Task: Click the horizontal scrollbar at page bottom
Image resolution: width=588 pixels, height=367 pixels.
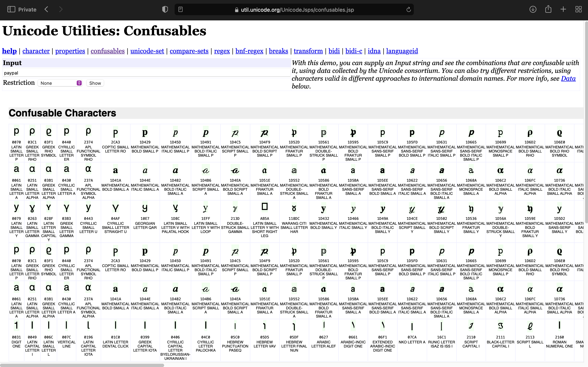Action: [82, 365]
